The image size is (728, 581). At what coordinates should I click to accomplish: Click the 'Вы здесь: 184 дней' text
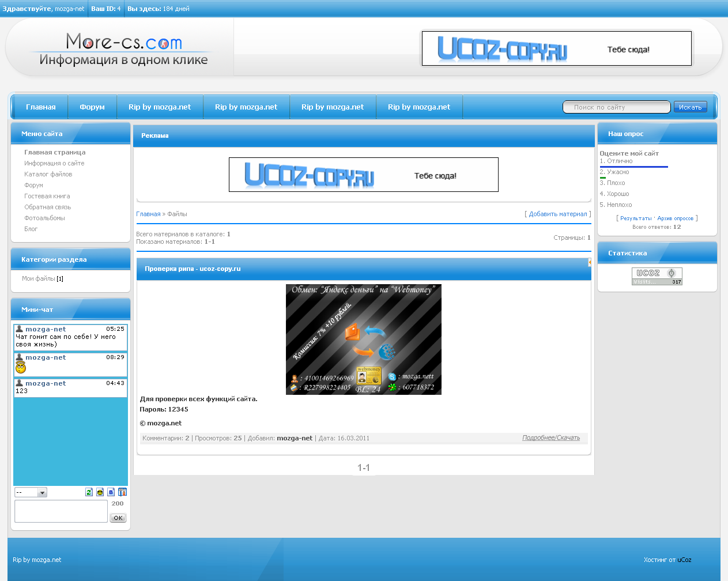tap(158, 9)
